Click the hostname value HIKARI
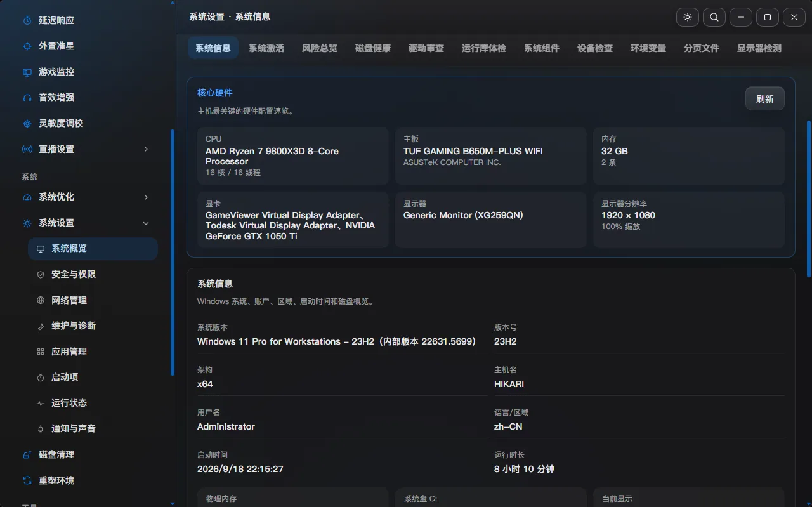Image resolution: width=812 pixels, height=507 pixels. 509,384
